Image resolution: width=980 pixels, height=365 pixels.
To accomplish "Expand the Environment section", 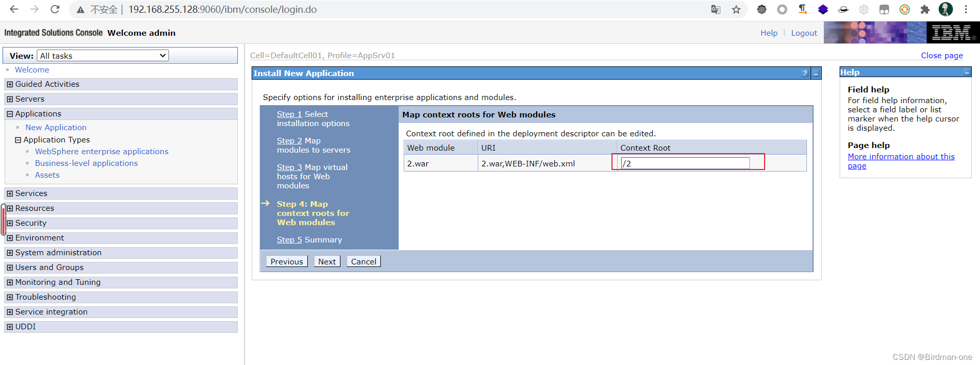I will (10, 238).
